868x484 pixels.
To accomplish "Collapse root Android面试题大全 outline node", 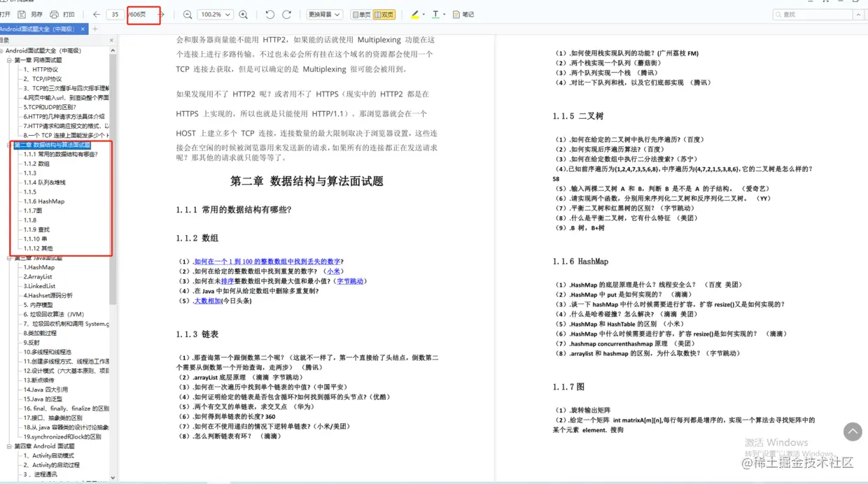I will pos(2,50).
